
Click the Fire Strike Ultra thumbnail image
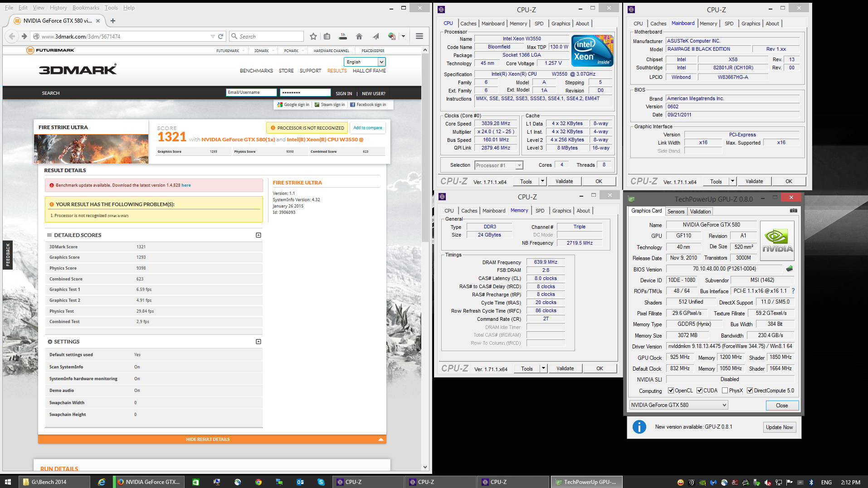pos(91,149)
